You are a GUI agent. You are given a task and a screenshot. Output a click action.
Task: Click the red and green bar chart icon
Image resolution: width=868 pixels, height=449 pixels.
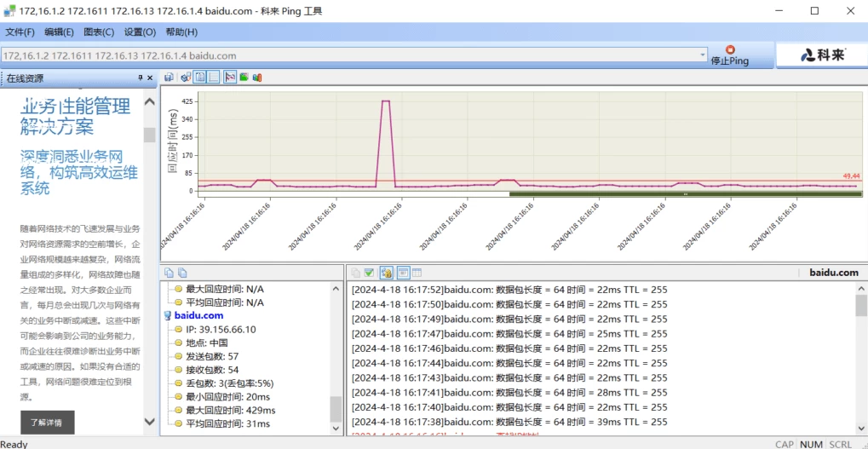[x=257, y=78]
